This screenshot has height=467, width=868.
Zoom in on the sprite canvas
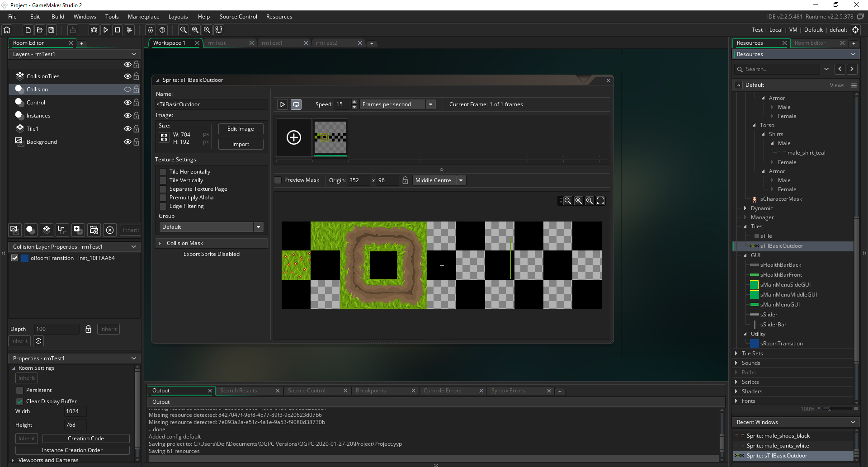point(590,201)
